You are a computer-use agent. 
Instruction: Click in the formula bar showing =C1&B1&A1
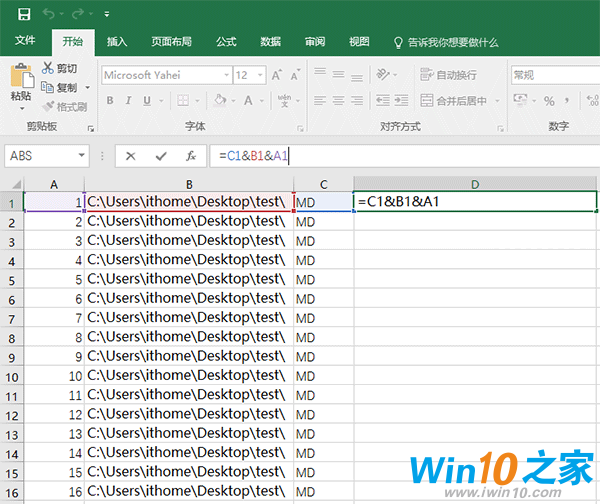click(400, 156)
